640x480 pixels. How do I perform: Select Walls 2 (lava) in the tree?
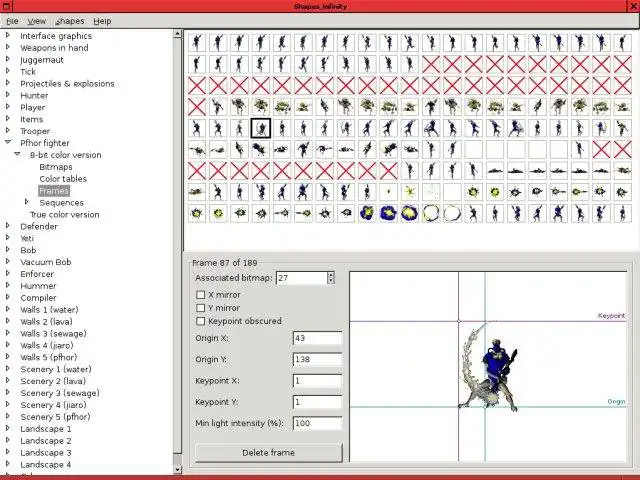coord(47,322)
